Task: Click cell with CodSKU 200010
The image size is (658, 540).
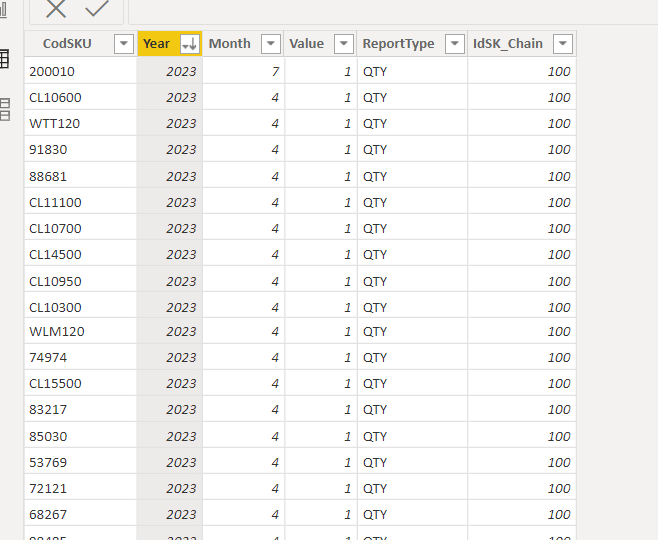Action: tap(81, 71)
